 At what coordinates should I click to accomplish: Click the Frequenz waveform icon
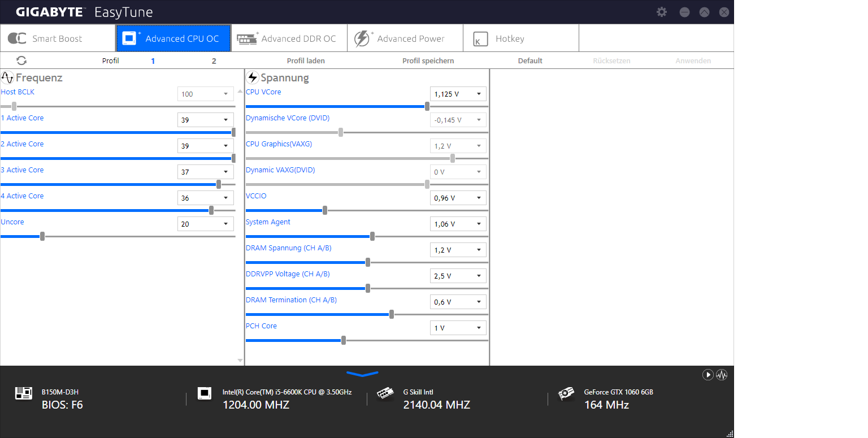(7, 77)
